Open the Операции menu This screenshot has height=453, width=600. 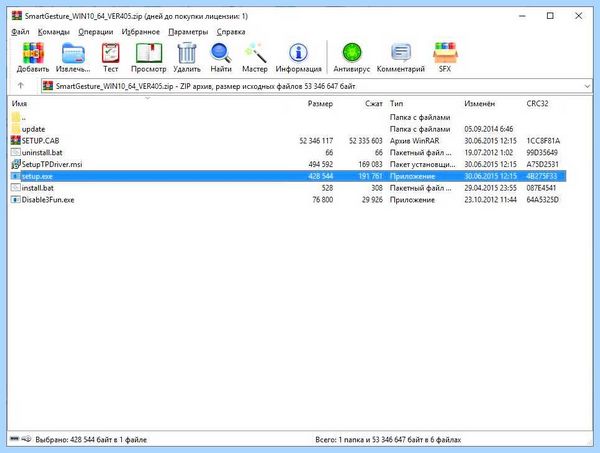tap(96, 32)
